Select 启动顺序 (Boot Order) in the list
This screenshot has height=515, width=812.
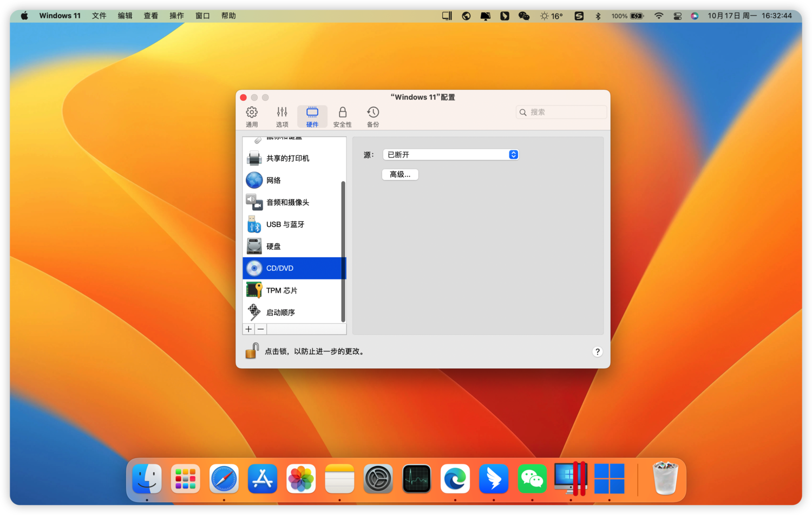click(294, 312)
